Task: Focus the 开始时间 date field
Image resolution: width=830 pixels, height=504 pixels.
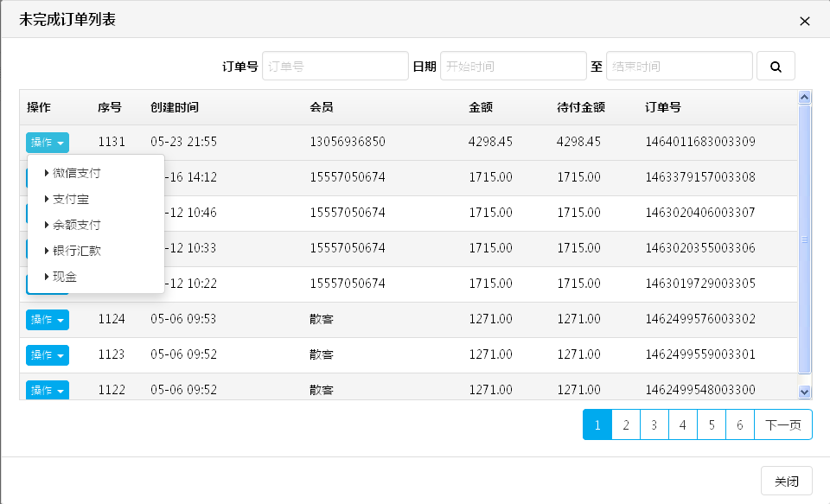Action: click(513, 66)
